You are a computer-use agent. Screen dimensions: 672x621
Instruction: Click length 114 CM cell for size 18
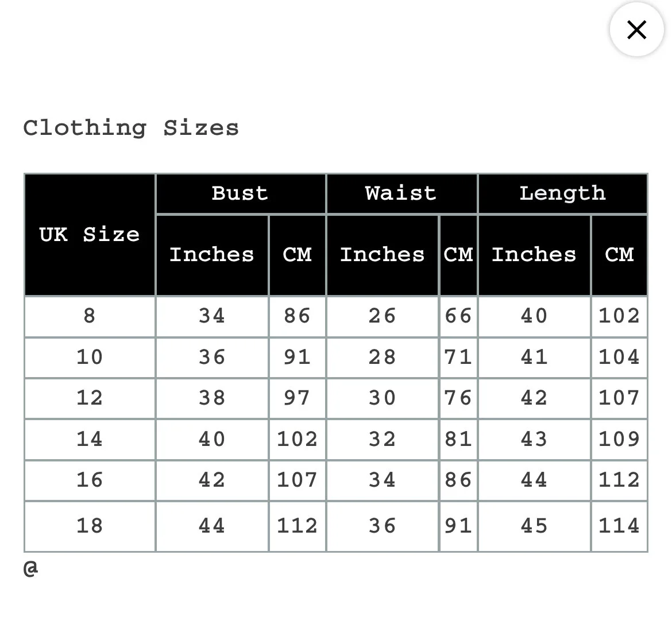point(619,526)
